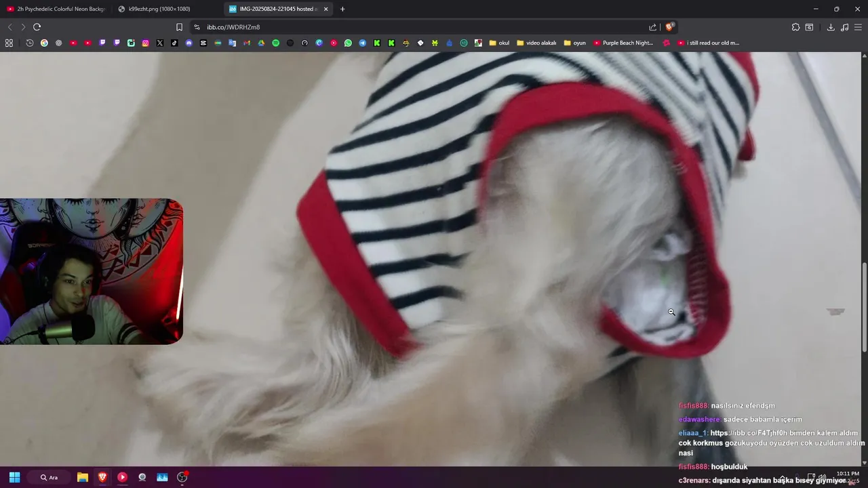
Task: Expand the okul bookmarks folder
Action: pyautogui.click(x=499, y=43)
